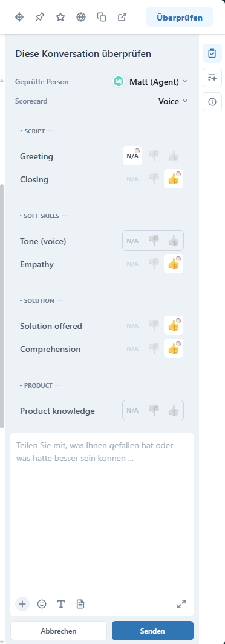The height and width of the screenshot is (644, 225).
Task: Click the globe translate icon
Action: [x=81, y=17]
